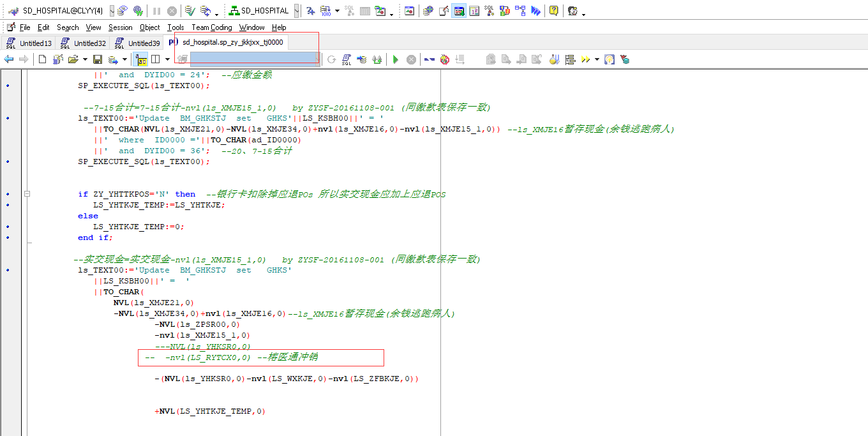Click the window list icon with 1 2
Viewport: 868px width, 436px height.
pos(474,11)
